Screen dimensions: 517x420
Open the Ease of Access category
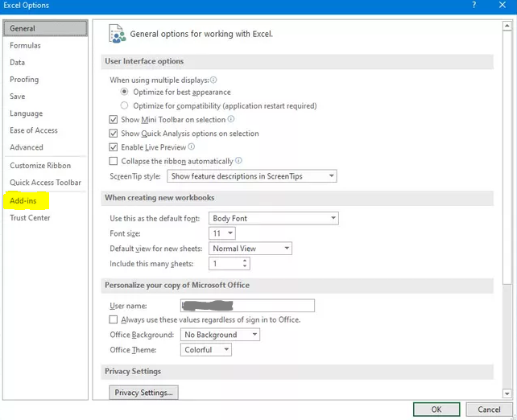[x=46, y=130]
